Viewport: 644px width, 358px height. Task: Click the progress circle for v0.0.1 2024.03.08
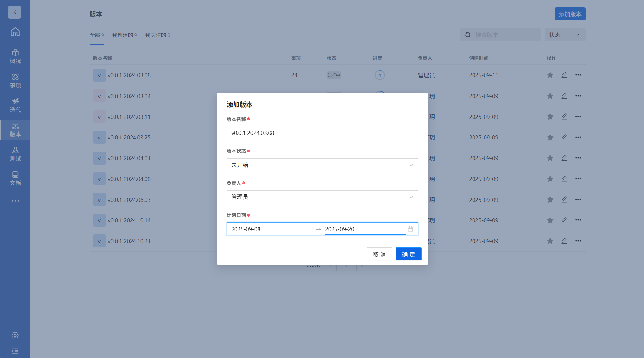tap(379, 75)
